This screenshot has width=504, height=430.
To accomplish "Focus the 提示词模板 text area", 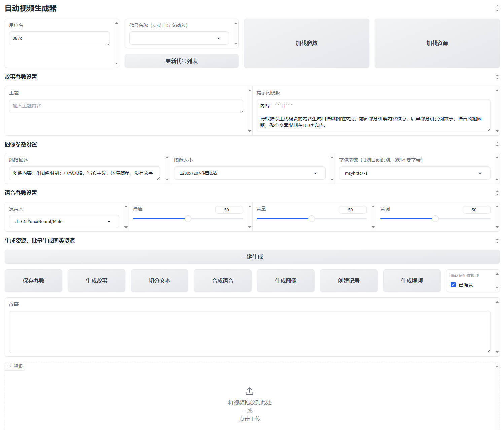I will [373, 115].
